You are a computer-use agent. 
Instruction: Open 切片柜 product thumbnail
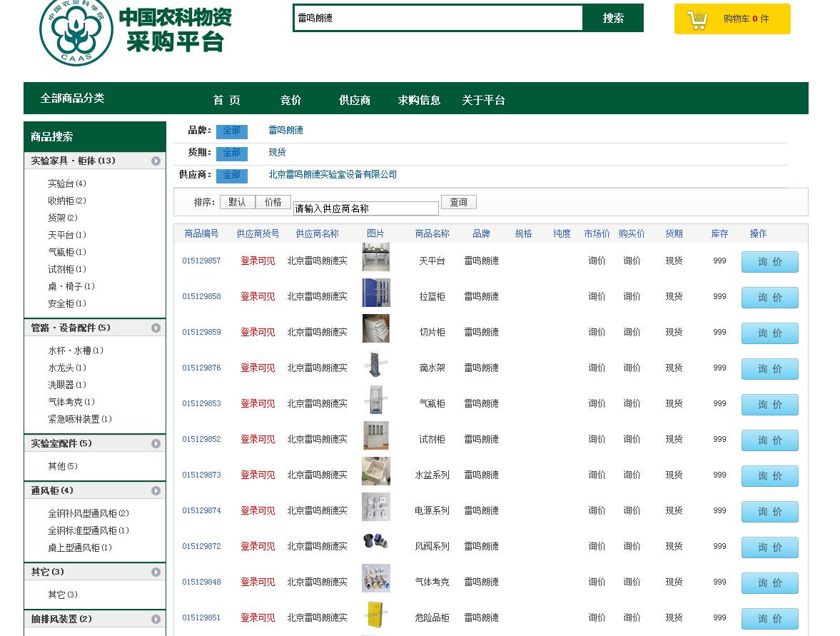coord(375,328)
